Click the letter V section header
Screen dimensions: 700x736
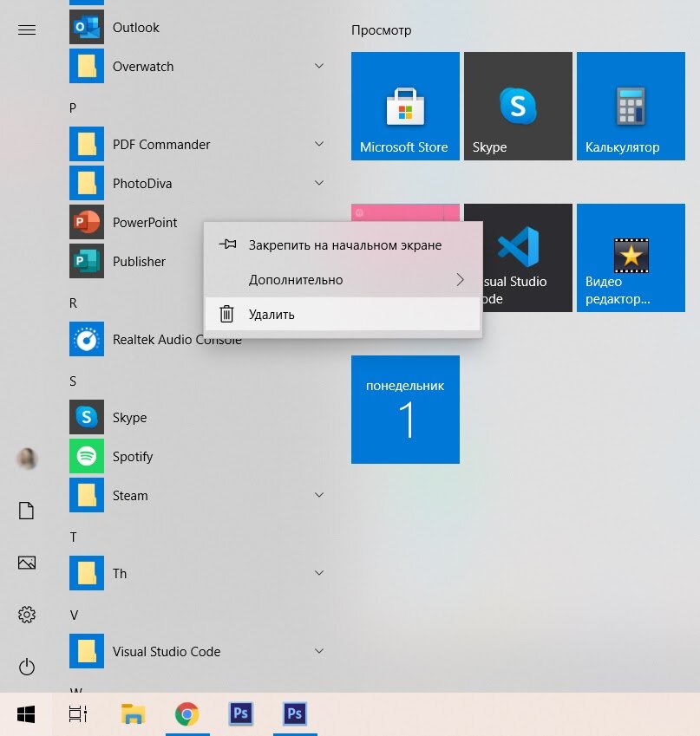(74, 615)
